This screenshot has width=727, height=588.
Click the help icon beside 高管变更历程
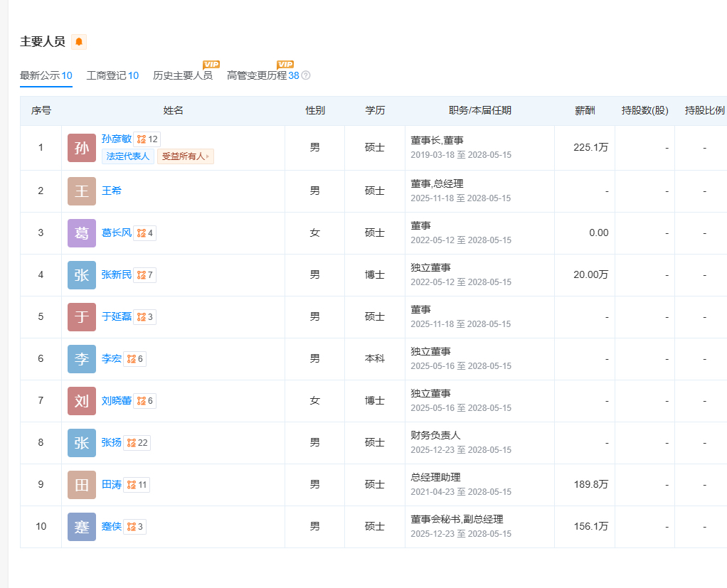(306, 75)
